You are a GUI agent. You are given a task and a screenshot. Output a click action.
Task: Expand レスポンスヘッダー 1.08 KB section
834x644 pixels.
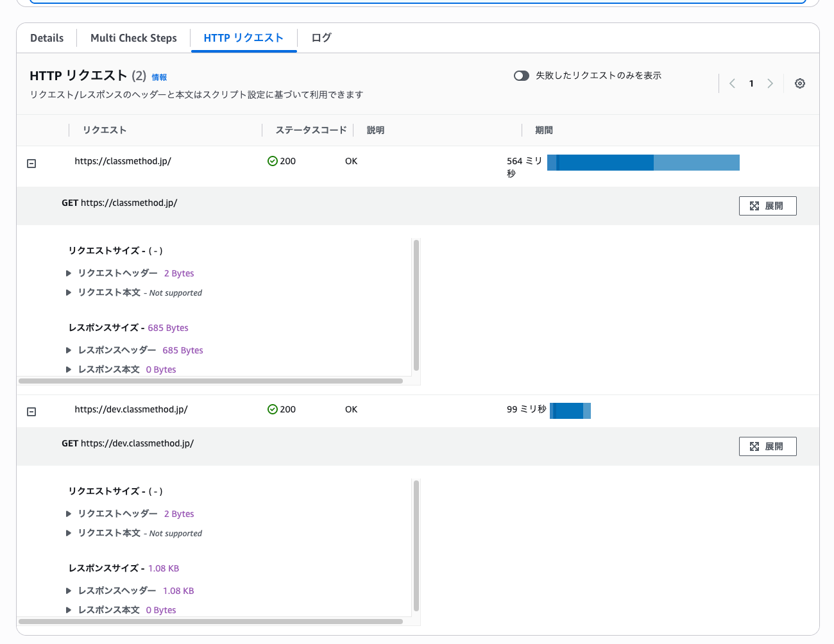(x=69, y=591)
